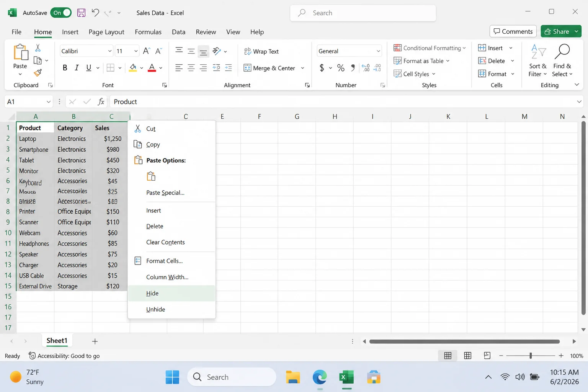Image resolution: width=588 pixels, height=392 pixels.
Task: Open the File menu
Action: (16, 32)
